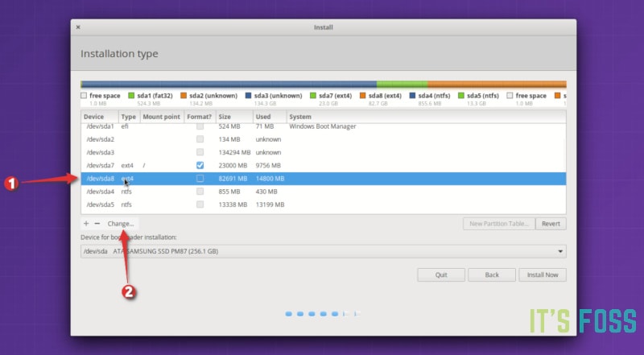Close the Install window
644x355 pixels.
(78, 27)
